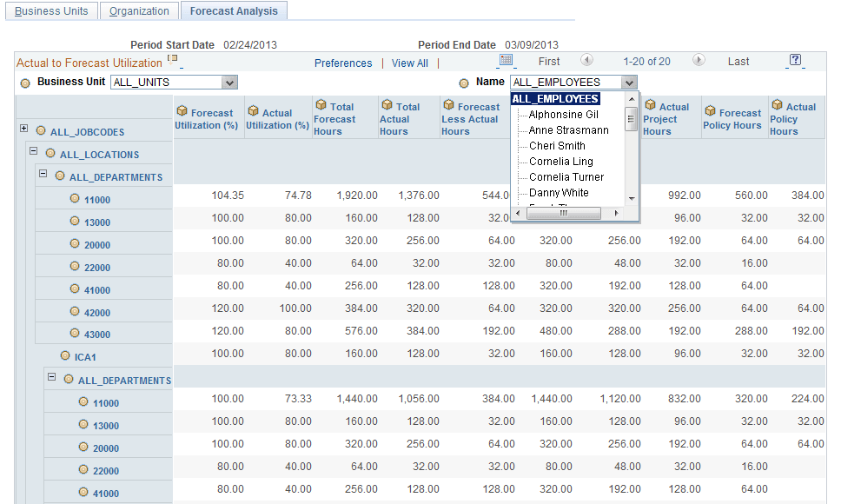This screenshot has width=841, height=504.
Task: Expand the ALL_JOBCODES tree node
Action: click(23, 128)
